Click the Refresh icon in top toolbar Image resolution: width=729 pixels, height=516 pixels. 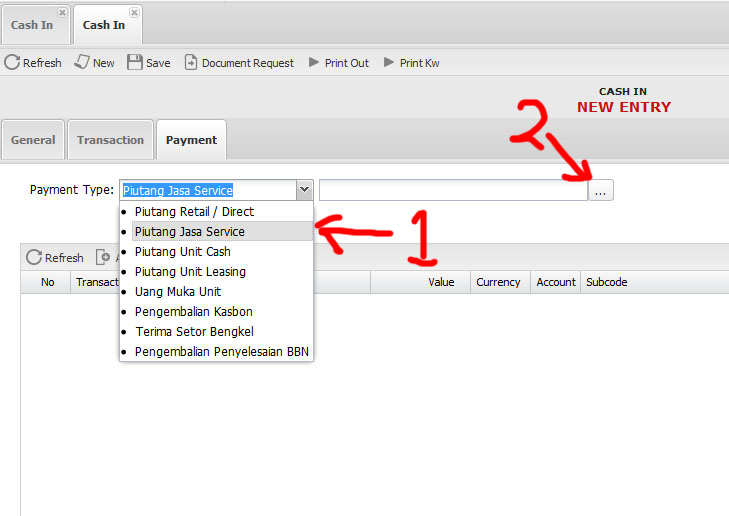pyautogui.click(x=12, y=63)
